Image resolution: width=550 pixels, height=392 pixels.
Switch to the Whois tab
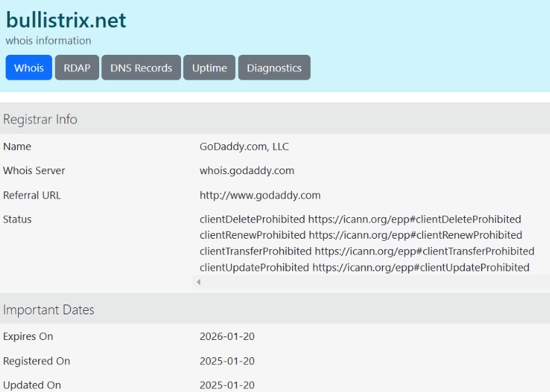29,68
